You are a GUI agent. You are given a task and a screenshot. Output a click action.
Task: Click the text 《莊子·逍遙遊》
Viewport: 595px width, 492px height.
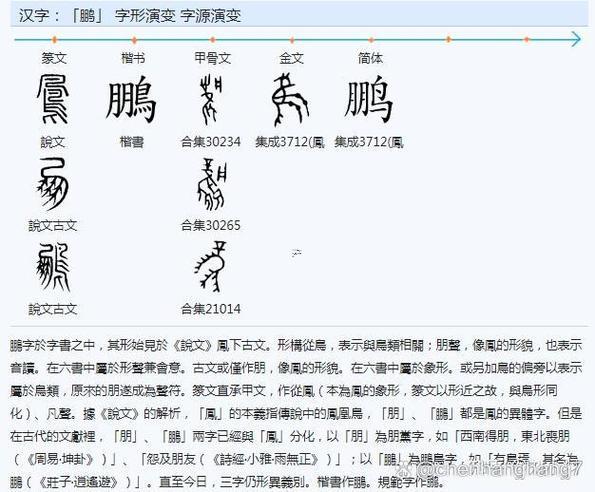pyautogui.click(x=80, y=482)
